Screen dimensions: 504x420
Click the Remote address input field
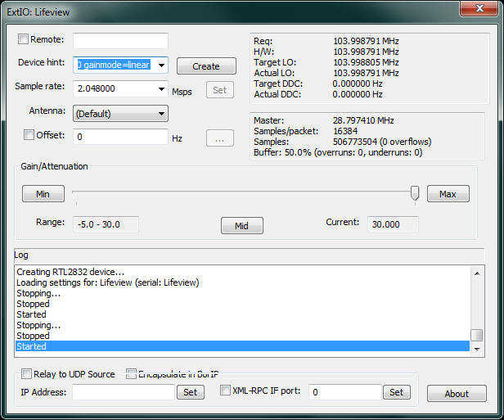[120, 41]
